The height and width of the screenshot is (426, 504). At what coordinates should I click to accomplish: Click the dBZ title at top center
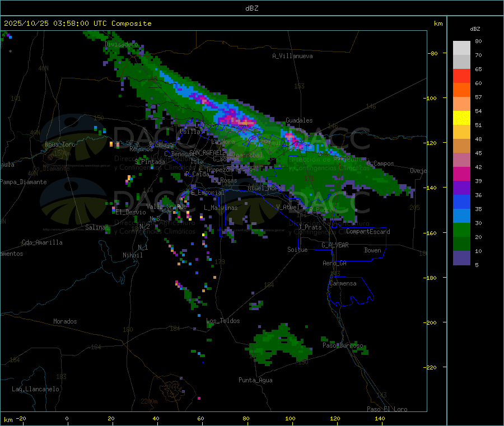point(251,8)
